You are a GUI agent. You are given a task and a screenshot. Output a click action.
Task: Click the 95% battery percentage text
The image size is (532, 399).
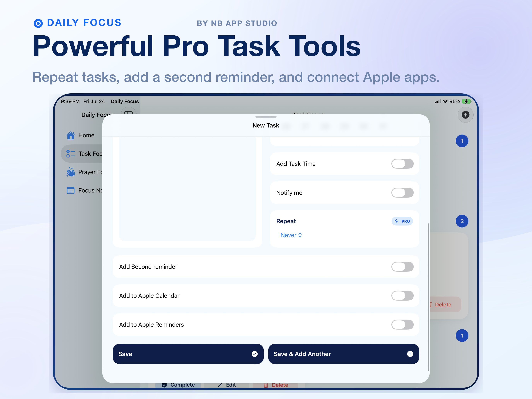click(454, 101)
